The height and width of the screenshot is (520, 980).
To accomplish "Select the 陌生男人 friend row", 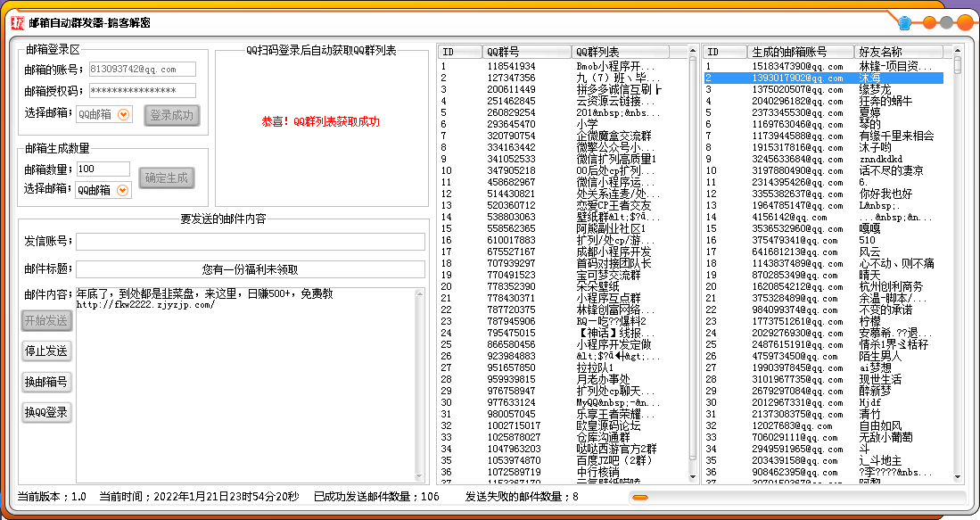I will pos(823,356).
